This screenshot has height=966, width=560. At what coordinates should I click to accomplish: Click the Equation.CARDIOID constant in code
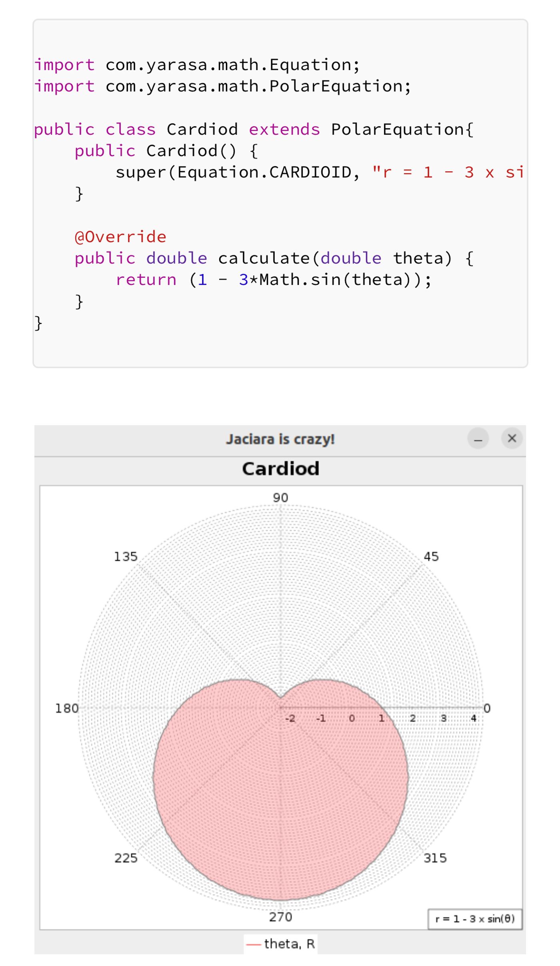[x=264, y=172]
